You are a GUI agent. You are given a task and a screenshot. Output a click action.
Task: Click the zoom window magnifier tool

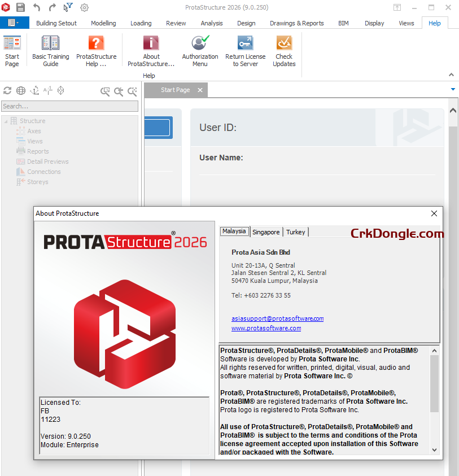pos(105,91)
